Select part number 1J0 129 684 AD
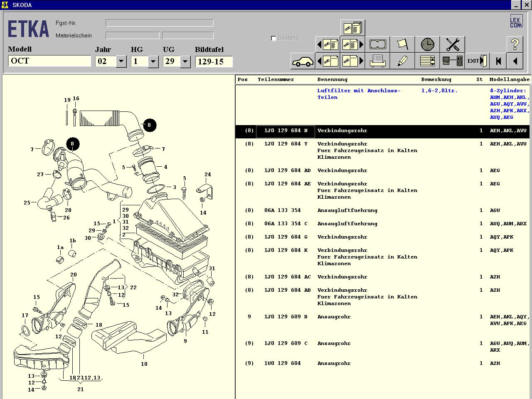The height and width of the screenshot is (399, 532). tap(287, 170)
